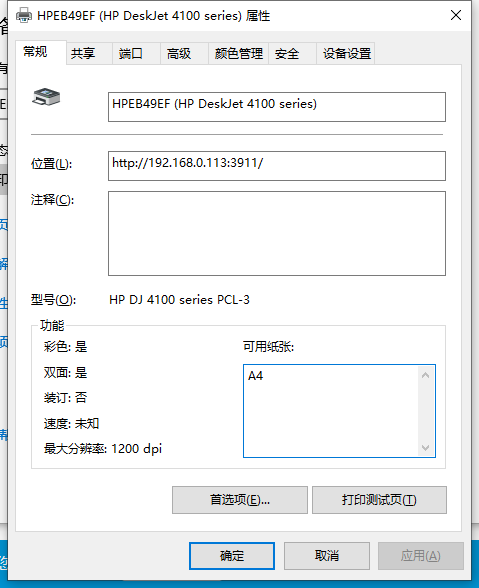
Task: Click the down arrow in paper list
Action: point(425,447)
